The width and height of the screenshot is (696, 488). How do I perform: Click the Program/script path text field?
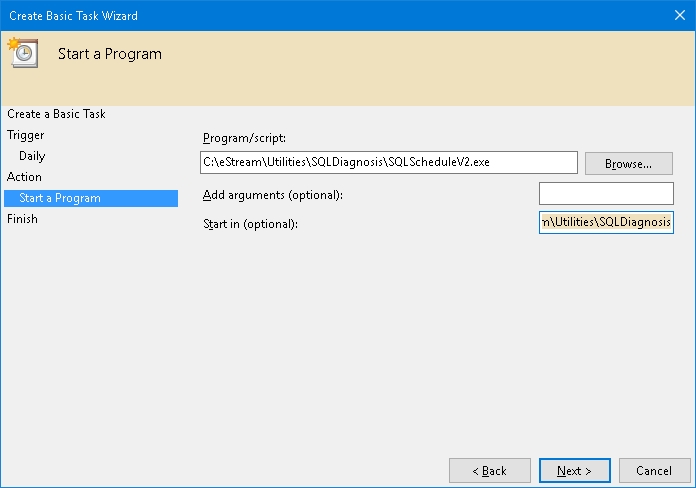[x=388, y=162]
